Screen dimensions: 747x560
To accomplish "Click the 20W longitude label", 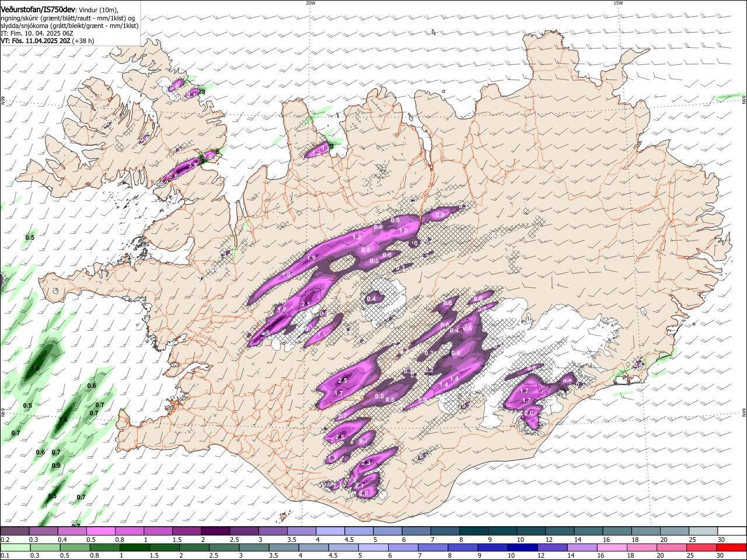I will click(310, 3).
